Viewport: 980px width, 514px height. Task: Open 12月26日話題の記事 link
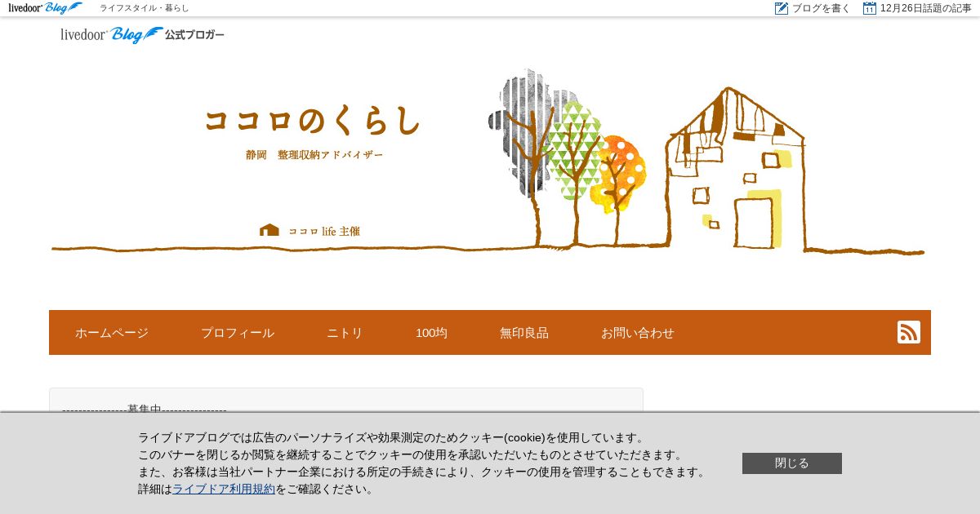click(x=926, y=8)
